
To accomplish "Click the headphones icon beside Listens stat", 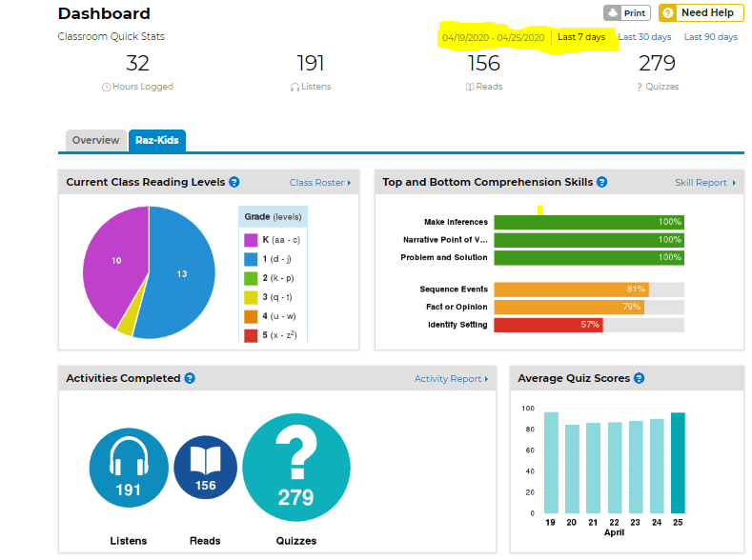I will tap(295, 88).
